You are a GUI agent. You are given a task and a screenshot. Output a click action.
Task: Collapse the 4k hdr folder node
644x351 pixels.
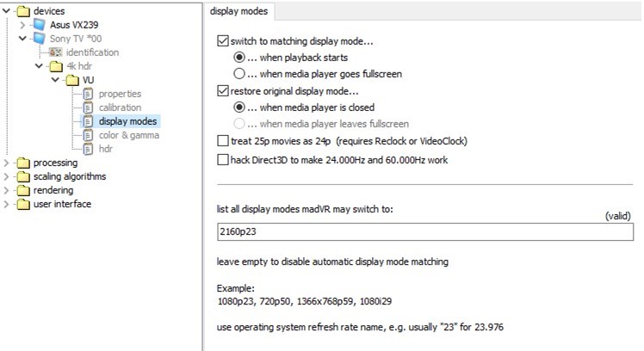coord(39,66)
